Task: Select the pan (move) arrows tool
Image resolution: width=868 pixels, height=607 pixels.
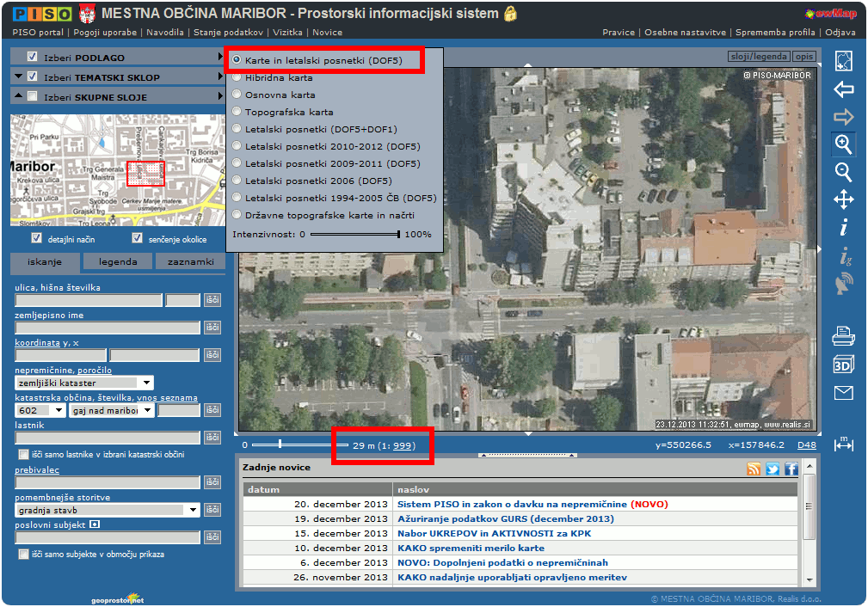Action: coord(843,200)
